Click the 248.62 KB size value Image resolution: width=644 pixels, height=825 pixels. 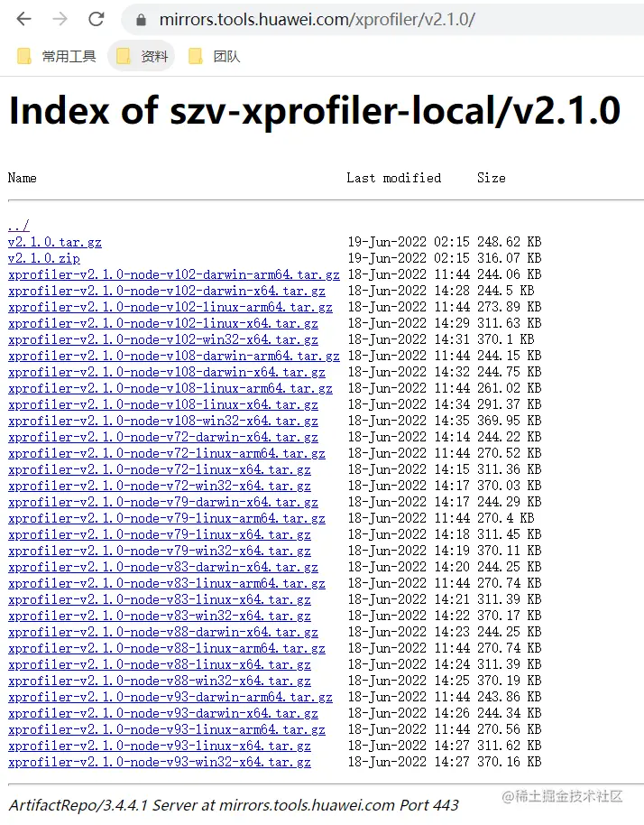509,242
